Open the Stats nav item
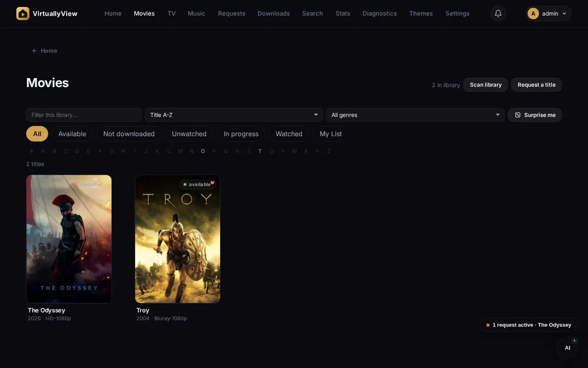The image size is (588, 368). 343,13
